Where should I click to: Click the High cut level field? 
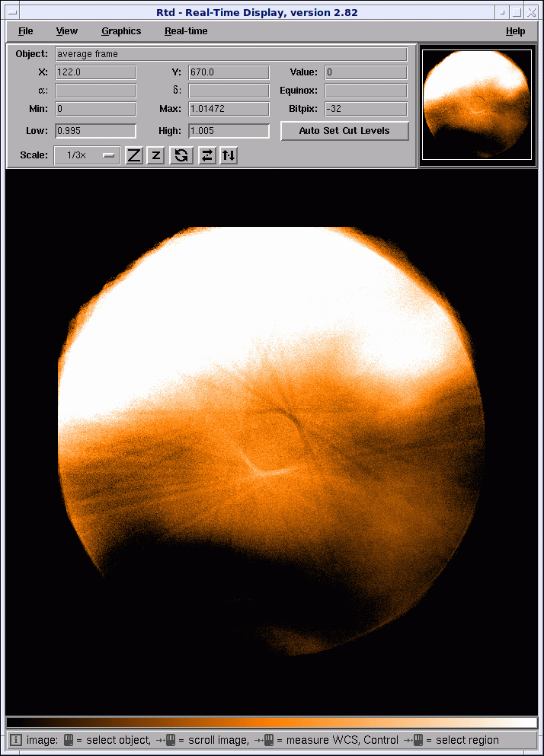[229, 131]
